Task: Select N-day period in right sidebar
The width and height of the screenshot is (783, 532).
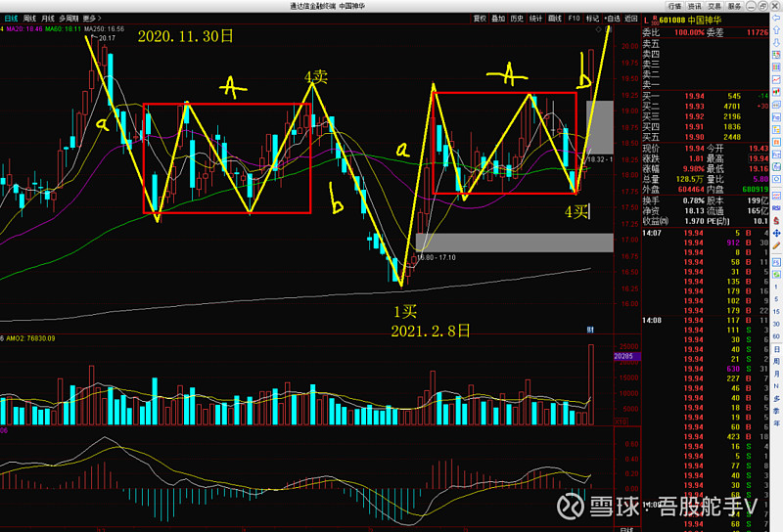Action: (x=776, y=385)
